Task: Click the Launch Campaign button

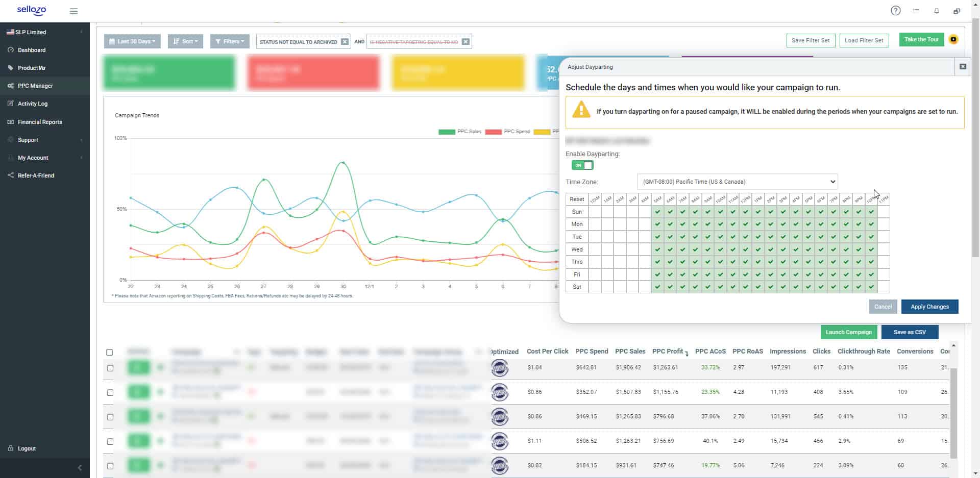Action: [849, 332]
